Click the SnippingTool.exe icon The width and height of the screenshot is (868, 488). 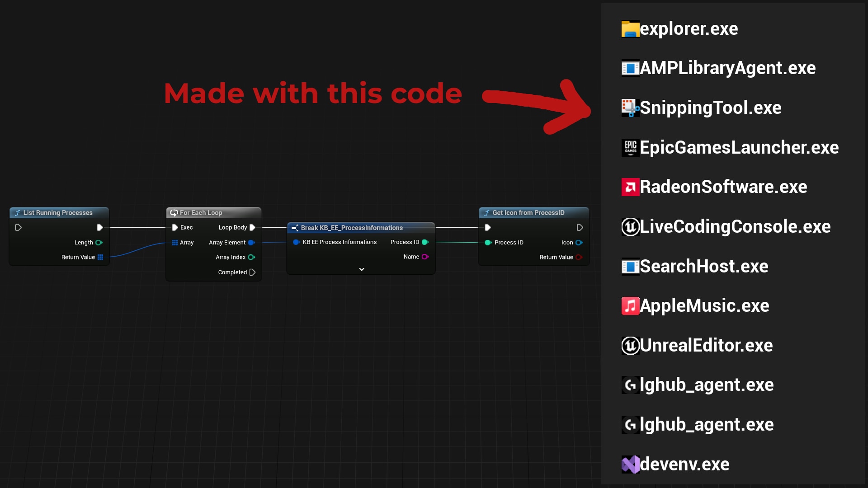[630, 108]
